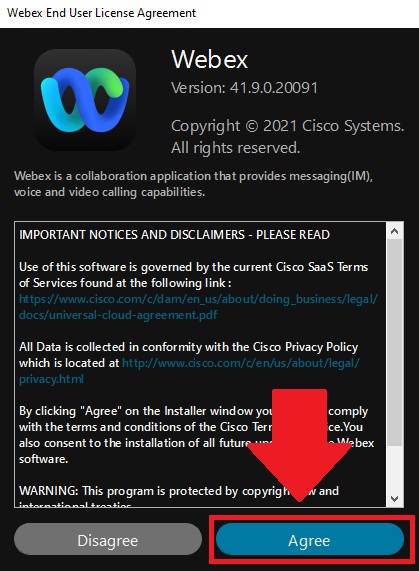
Task: Click the paragraph starting By clicking "Agree"
Action: (x=197, y=435)
